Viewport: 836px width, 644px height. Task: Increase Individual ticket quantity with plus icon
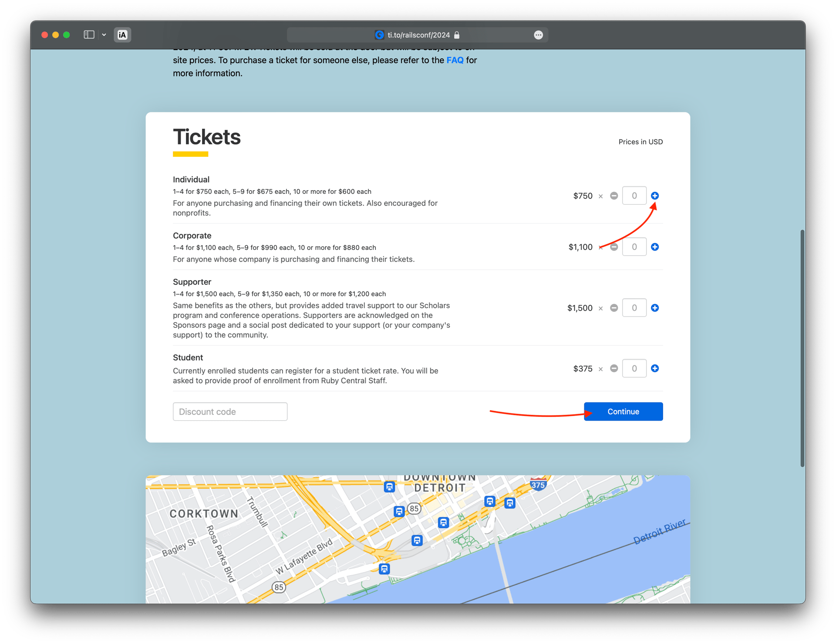pos(654,196)
